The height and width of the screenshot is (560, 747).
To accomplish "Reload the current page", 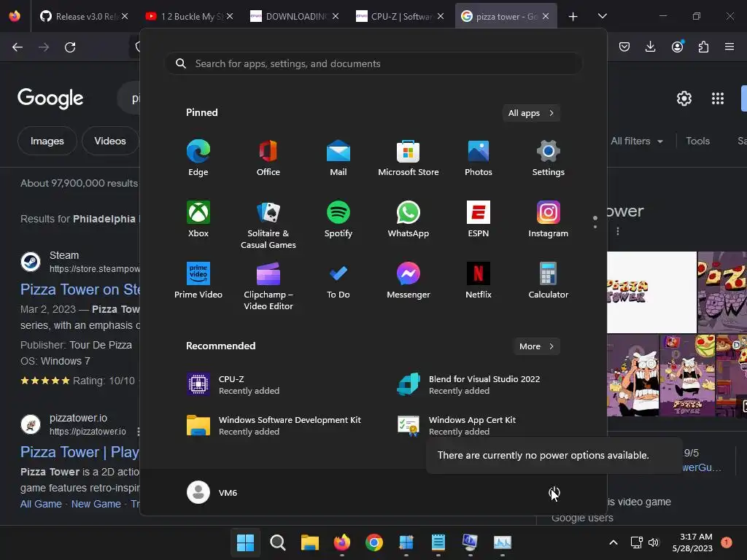I will 70,47.
